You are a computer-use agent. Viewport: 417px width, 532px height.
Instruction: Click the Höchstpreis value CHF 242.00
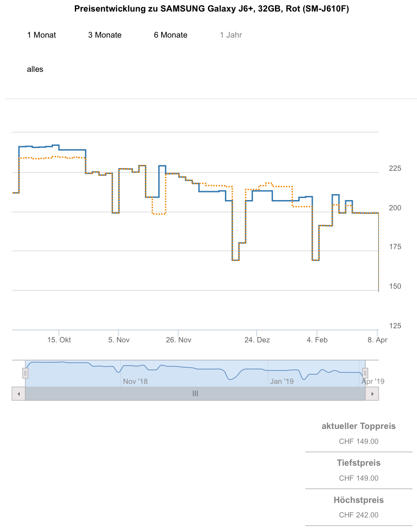358,515
